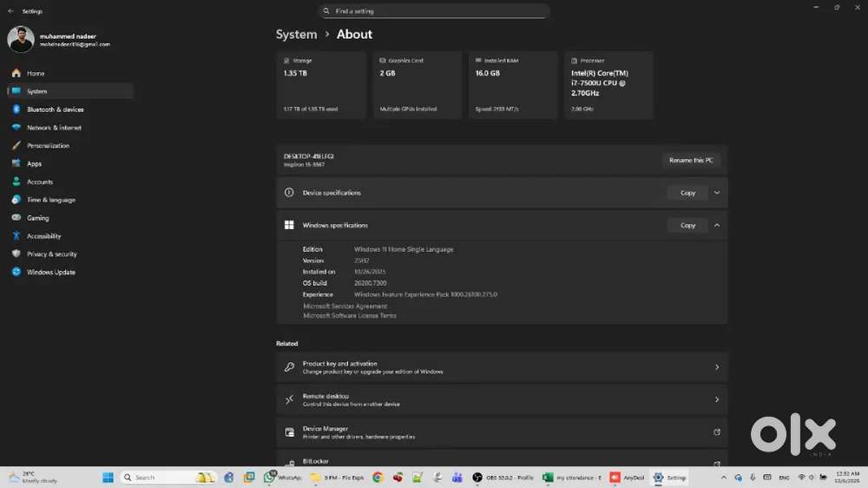The height and width of the screenshot is (488, 868).
Task: Open Remote desktop settings
Action: 502,399
